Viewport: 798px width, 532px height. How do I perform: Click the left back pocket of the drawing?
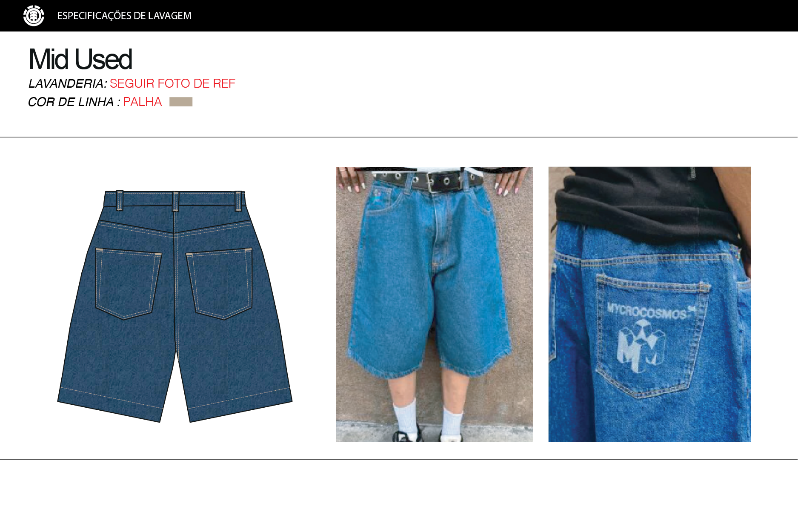pyautogui.click(x=128, y=284)
